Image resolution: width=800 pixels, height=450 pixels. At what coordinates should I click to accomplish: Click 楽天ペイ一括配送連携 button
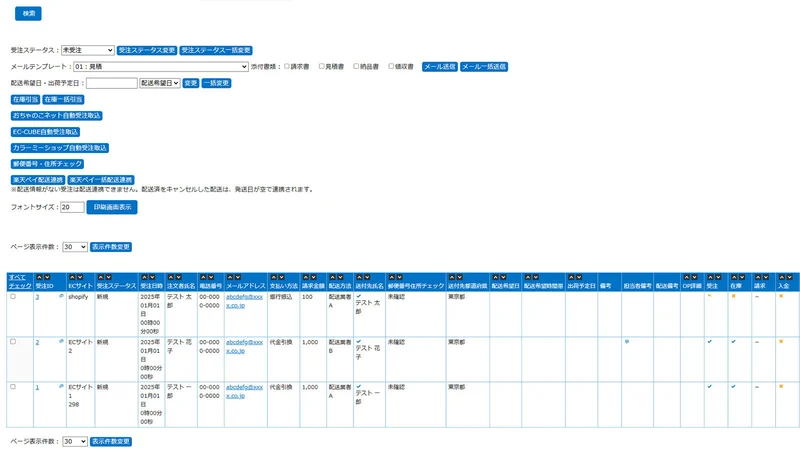pyautogui.click(x=101, y=180)
